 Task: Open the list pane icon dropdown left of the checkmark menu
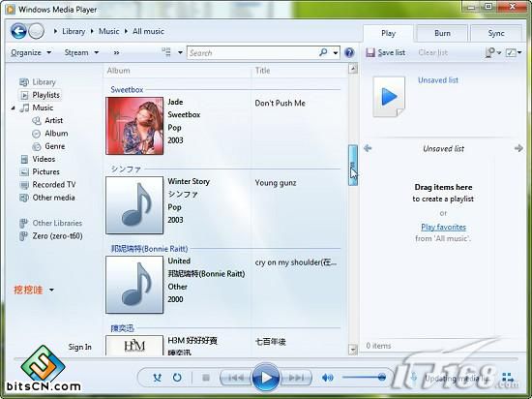[492, 52]
